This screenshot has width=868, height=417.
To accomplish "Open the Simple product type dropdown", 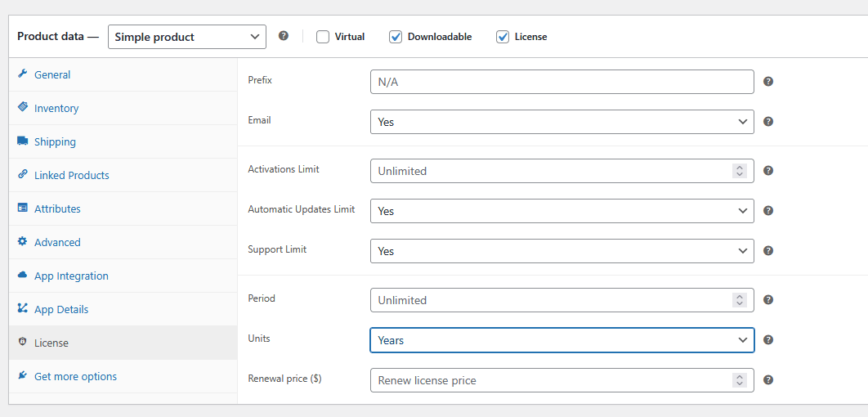I will [x=187, y=37].
